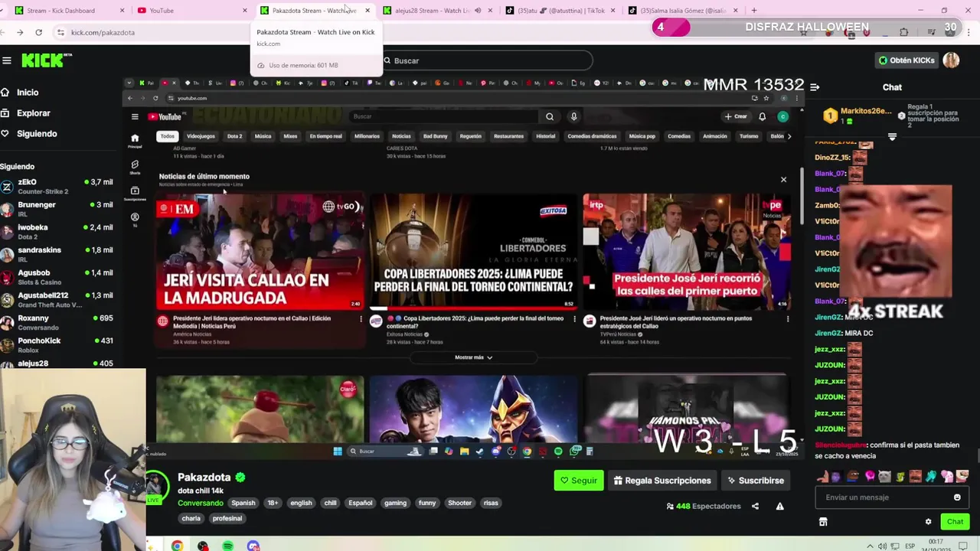Open the Siguiendo sidebar item
The width and height of the screenshot is (980, 551).
click(x=37, y=133)
